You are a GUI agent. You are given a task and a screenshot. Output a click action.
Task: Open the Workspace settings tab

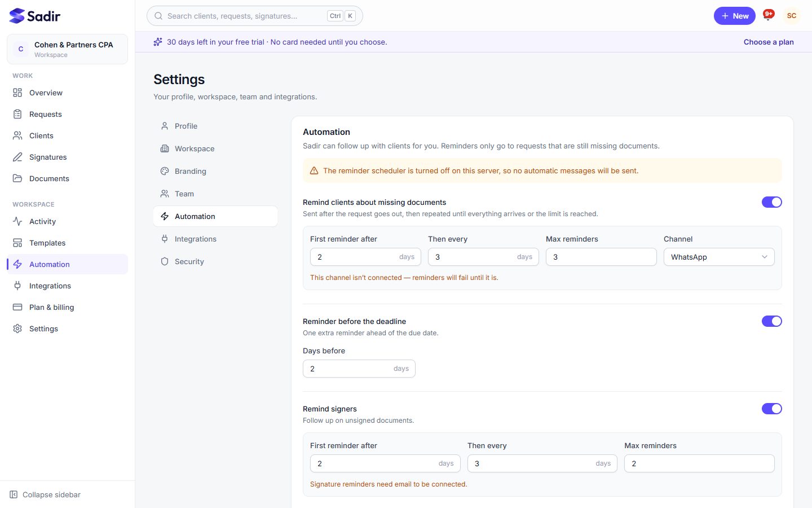(x=215, y=148)
